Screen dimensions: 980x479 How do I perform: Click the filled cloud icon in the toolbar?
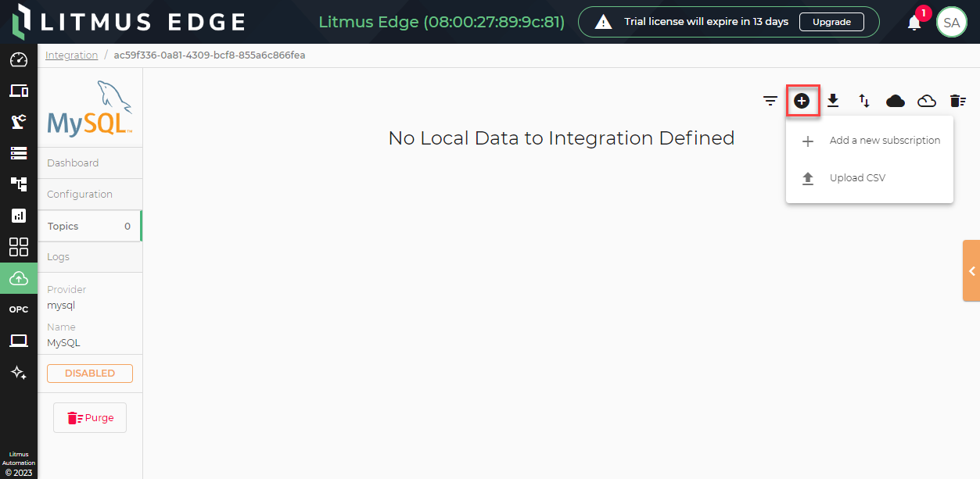[895, 101]
